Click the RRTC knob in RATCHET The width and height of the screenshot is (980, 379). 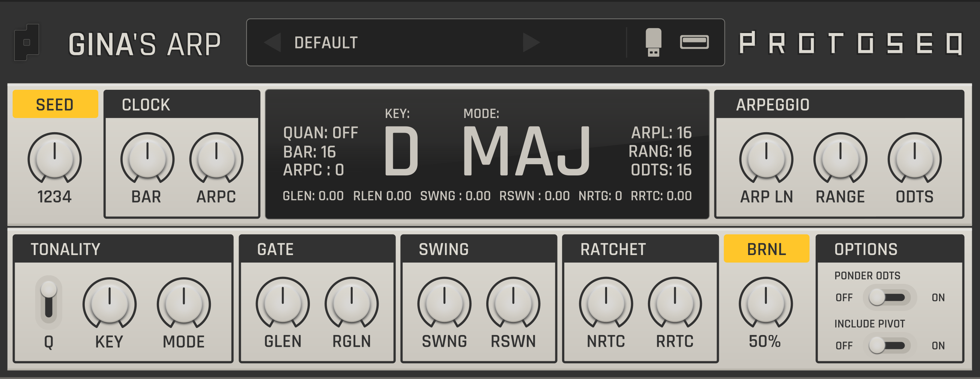point(675,303)
